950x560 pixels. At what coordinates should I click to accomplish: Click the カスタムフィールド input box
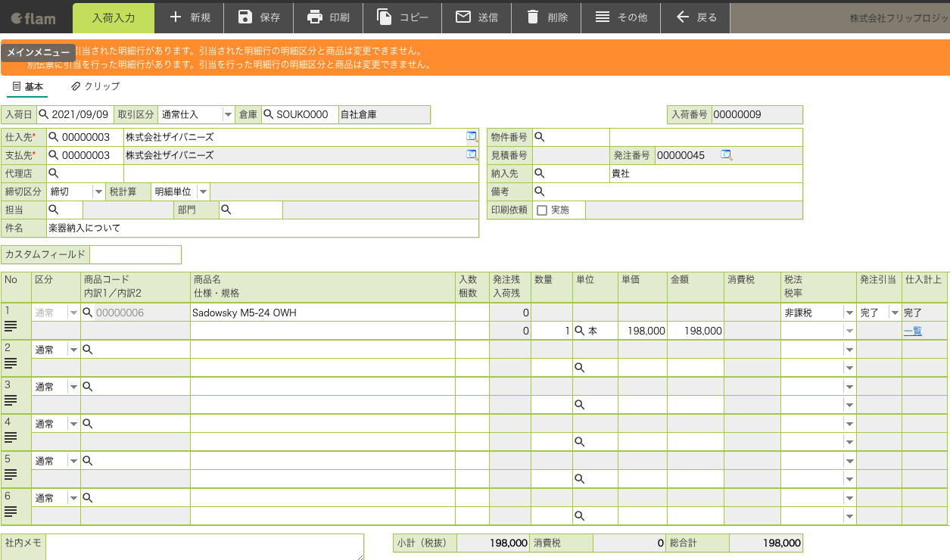tap(135, 254)
